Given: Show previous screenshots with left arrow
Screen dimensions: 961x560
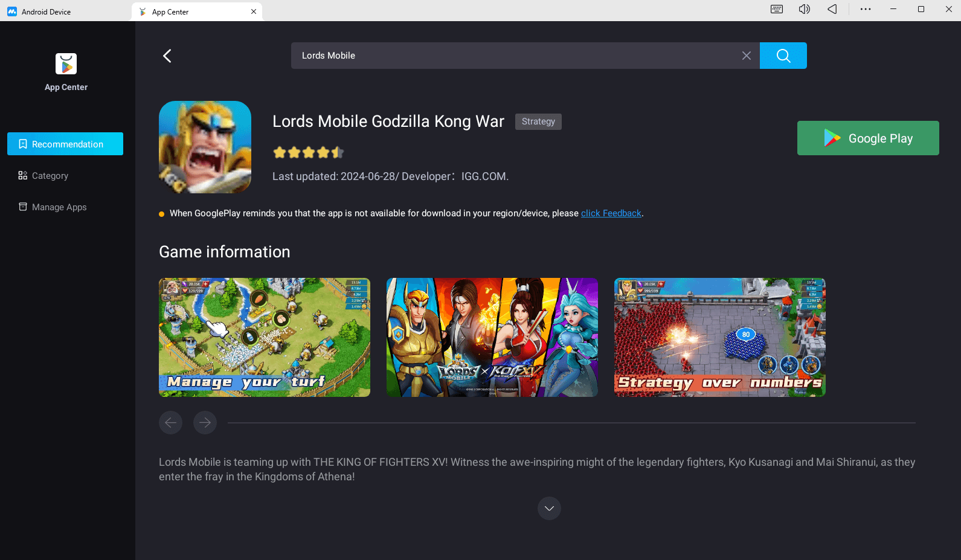Looking at the screenshot, I should [170, 422].
